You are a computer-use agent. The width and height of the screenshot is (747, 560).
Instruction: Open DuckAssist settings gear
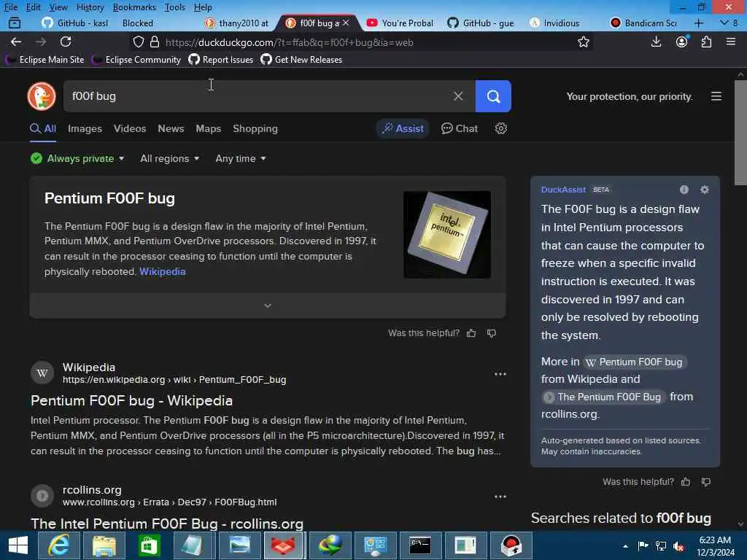point(705,190)
